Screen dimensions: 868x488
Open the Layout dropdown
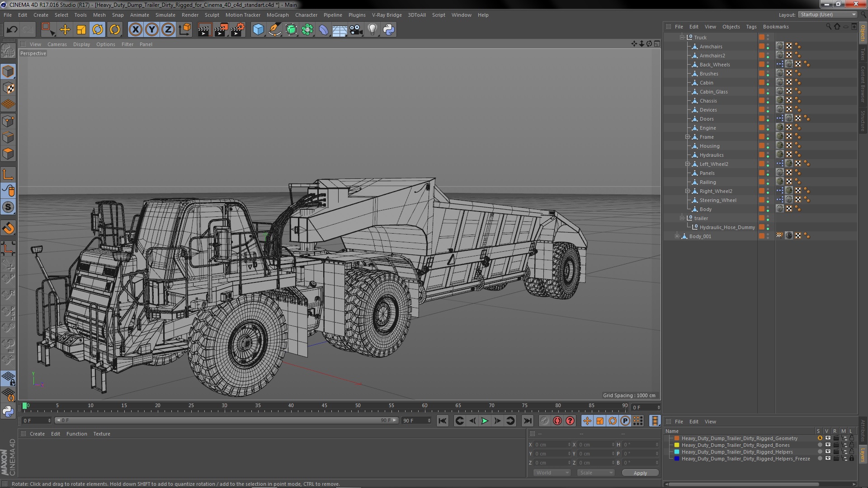coord(828,15)
